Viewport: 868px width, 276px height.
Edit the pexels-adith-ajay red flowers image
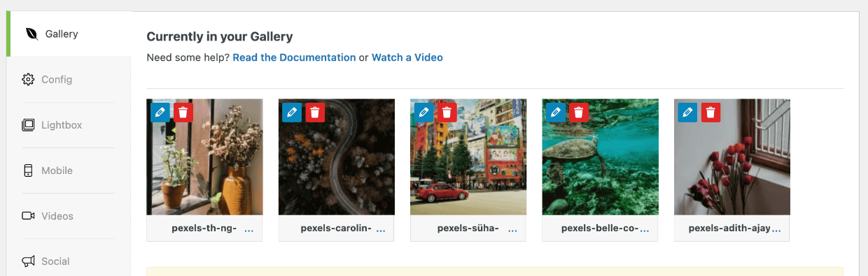tap(687, 112)
